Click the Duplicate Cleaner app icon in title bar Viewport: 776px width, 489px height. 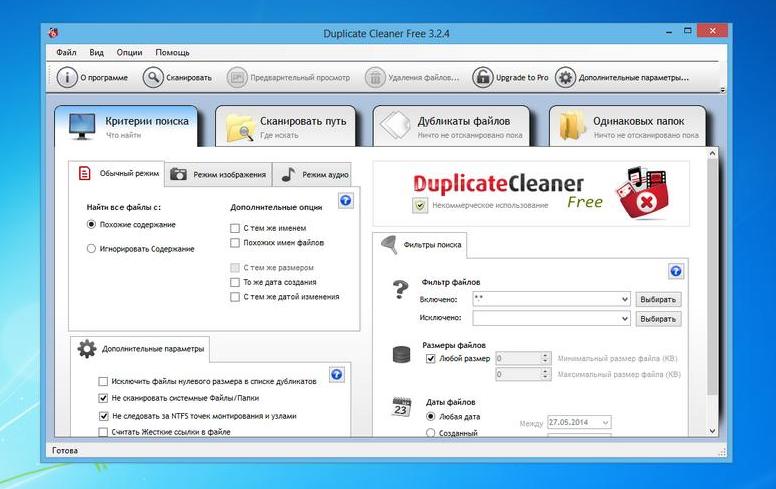point(53,33)
